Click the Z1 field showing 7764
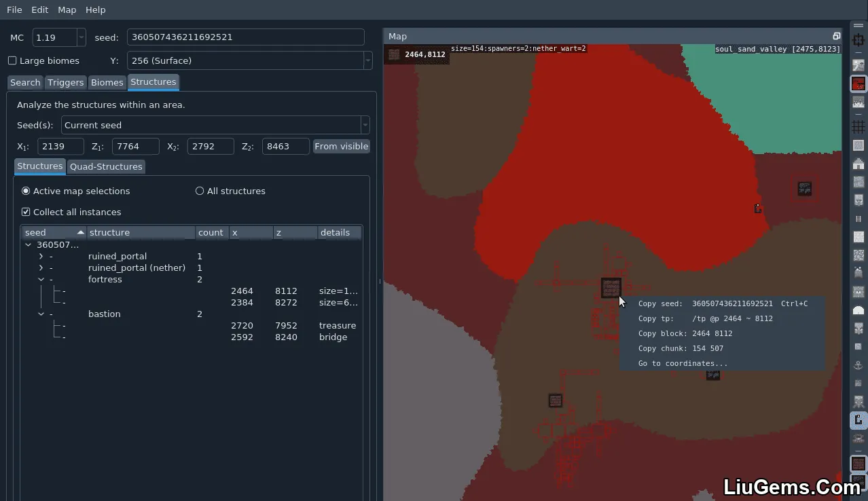 pyautogui.click(x=136, y=146)
